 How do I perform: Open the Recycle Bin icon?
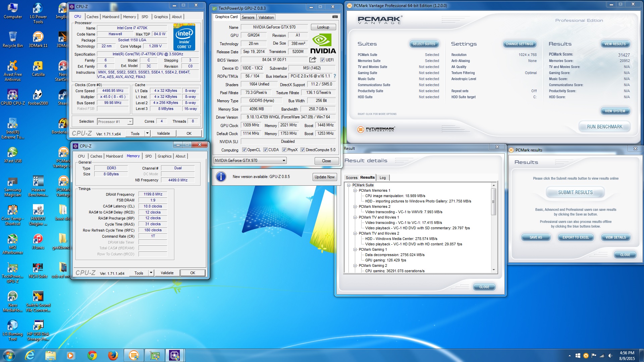13,40
